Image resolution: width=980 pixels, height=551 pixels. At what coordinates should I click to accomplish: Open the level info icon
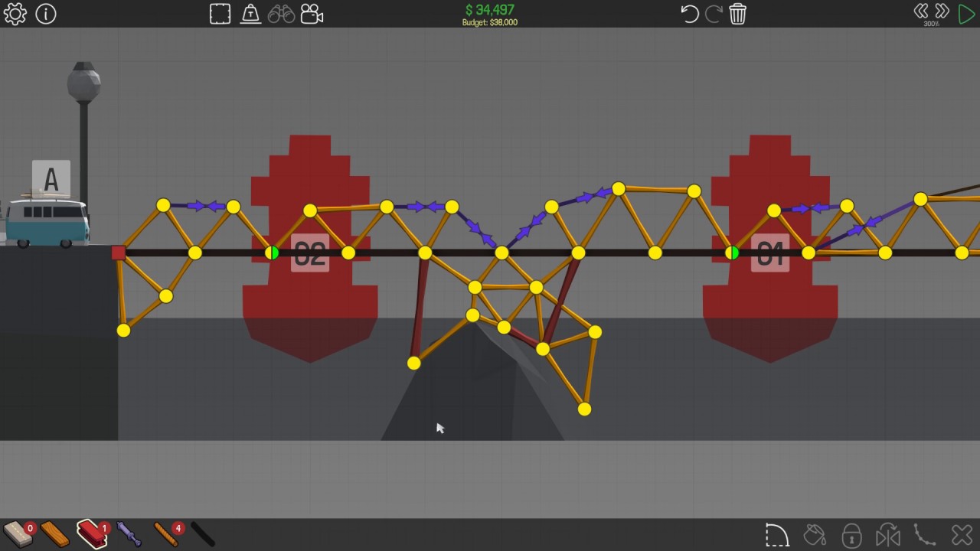click(x=46, y=14)
